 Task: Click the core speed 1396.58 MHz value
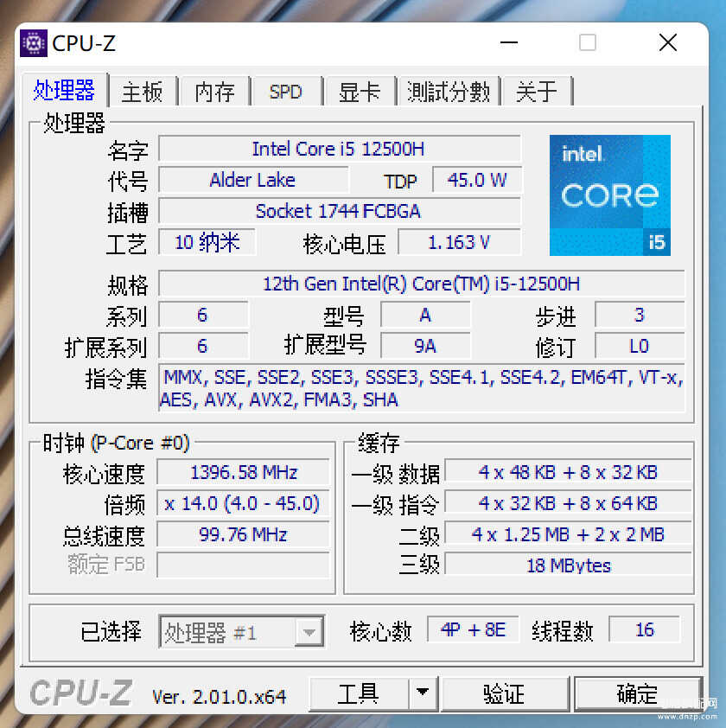243,473
